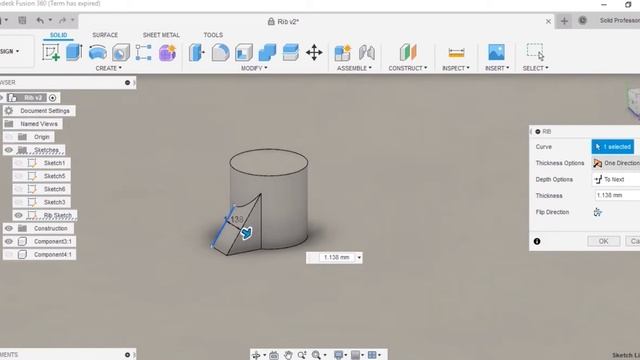
Task: Select the Measure tool
Action: tap(456, 53)
